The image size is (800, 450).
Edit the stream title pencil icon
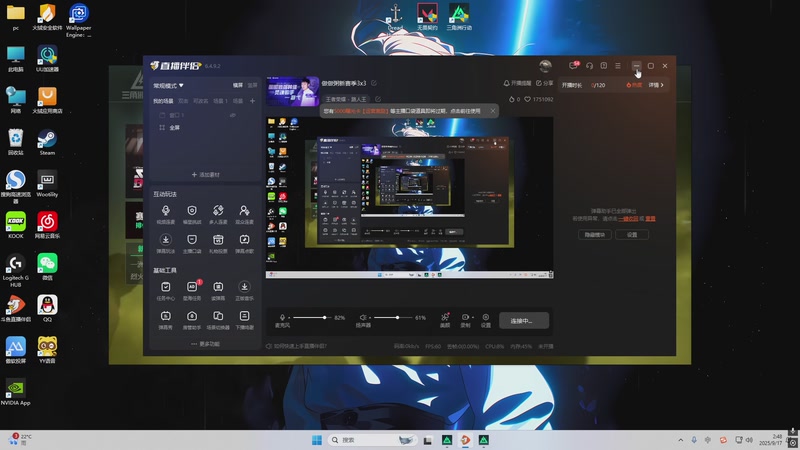[x=374, y=83]
